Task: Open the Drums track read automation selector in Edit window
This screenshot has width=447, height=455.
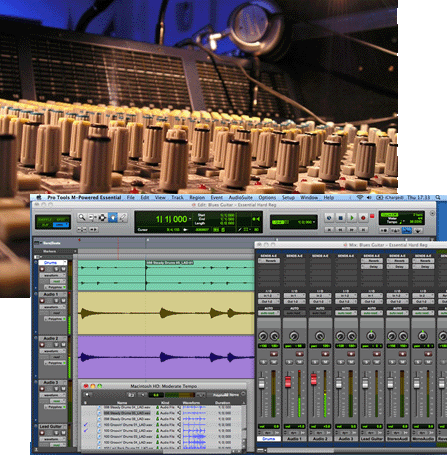Action: pos(57,281)
